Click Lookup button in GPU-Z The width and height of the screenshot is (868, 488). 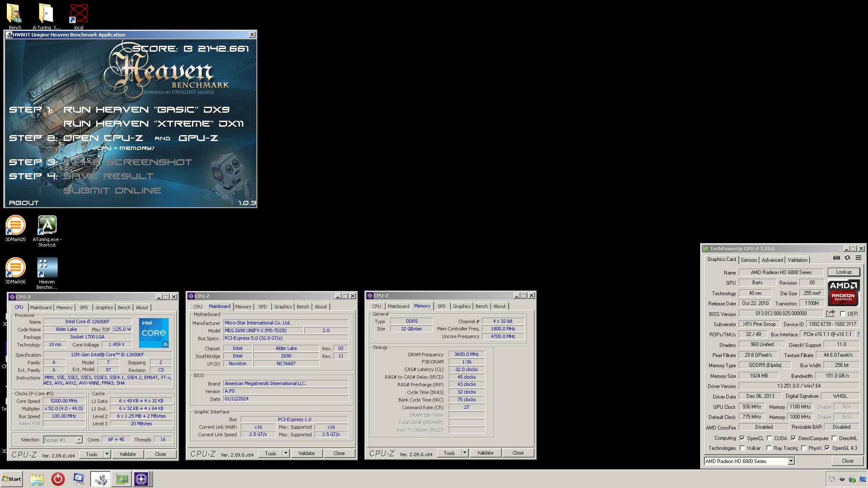tap(843, 272)
